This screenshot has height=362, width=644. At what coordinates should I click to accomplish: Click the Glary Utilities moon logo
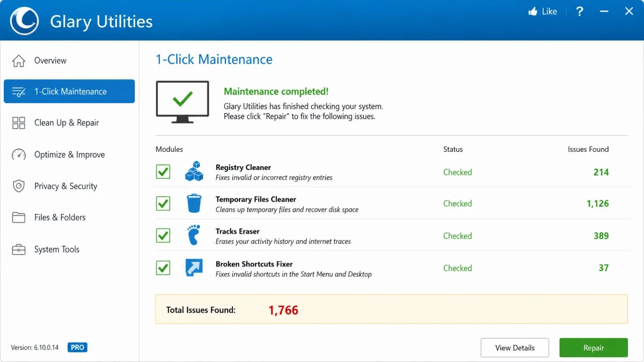click(x=25, y=20)
